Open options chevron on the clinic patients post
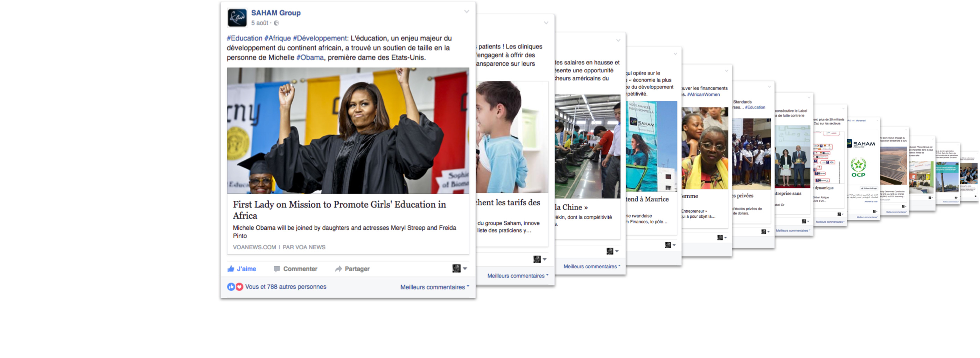The width and height of the screenshot is (980, 358). [546, 23]
